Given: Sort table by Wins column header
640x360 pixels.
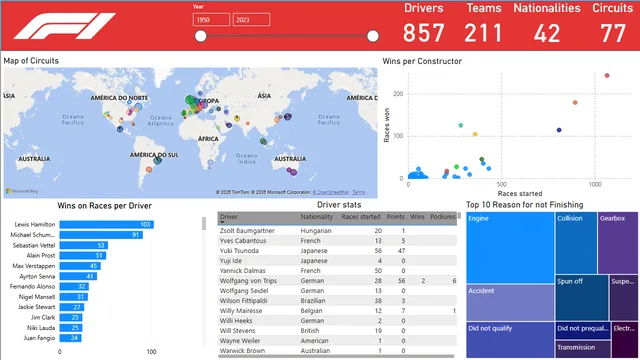Looking at the screenshot, I should point(417,217).
